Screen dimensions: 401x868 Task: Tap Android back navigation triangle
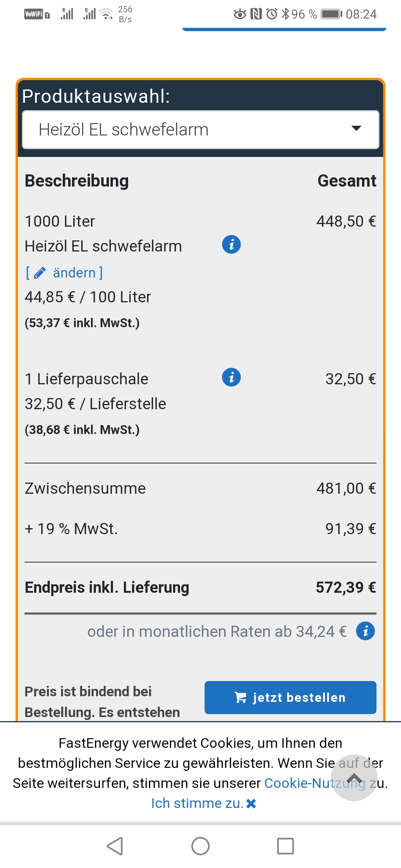pyautogui.click(x=115, y=846)
